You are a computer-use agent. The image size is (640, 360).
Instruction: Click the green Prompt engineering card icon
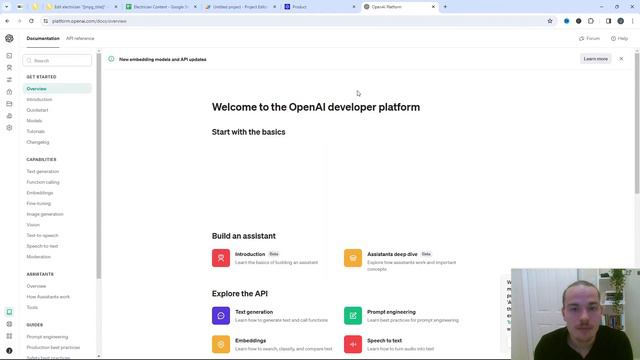click(353, 316)
